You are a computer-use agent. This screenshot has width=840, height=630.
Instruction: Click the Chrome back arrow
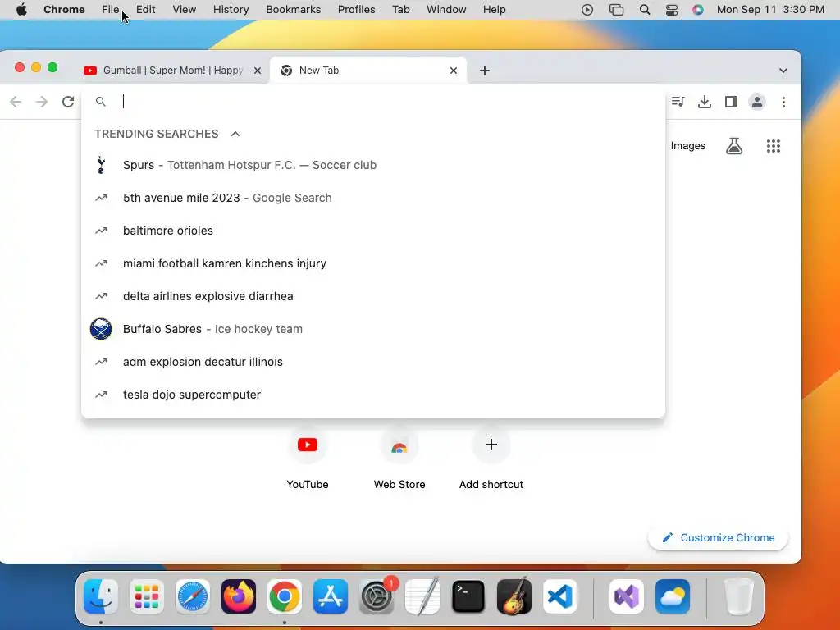coord(16,102)
